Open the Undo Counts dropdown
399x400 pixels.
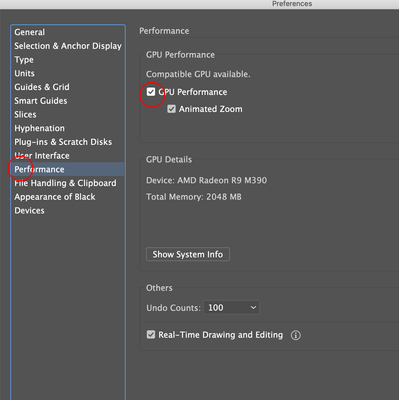[231, 308]
